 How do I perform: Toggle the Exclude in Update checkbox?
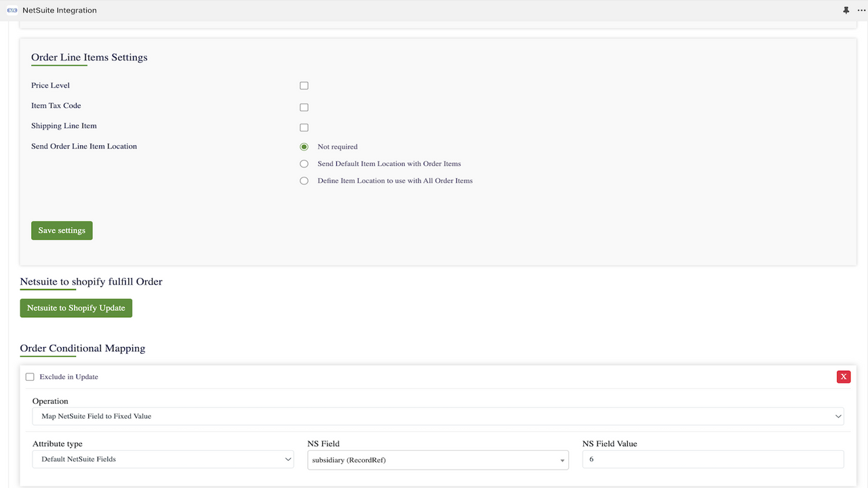point(30,377)
